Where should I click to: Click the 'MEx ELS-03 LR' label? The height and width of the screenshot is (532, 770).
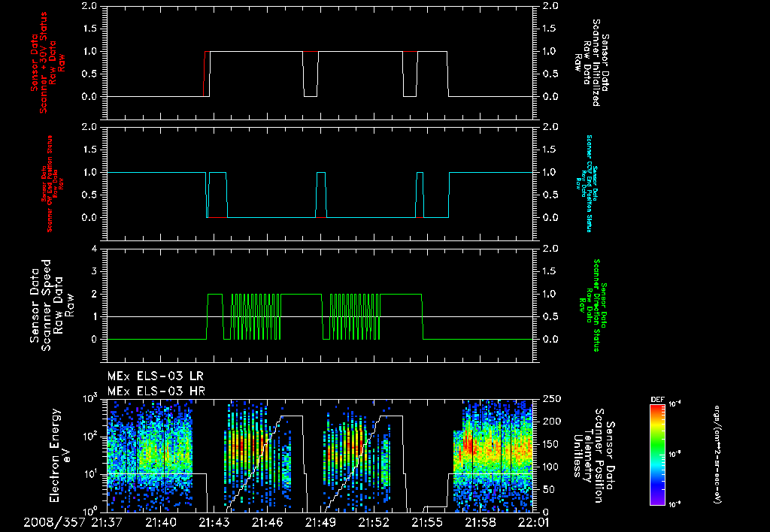pyautogui.click(x=155, y=376)
